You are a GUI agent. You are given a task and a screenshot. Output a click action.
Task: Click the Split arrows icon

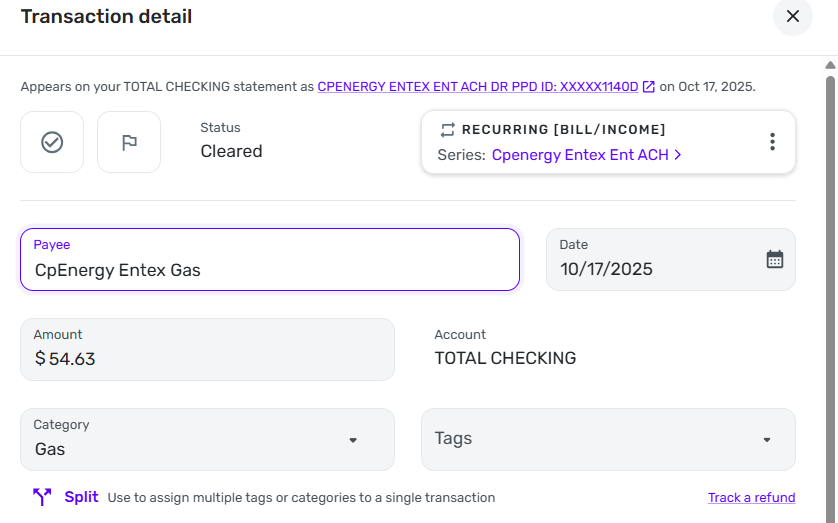click(42, 497)
